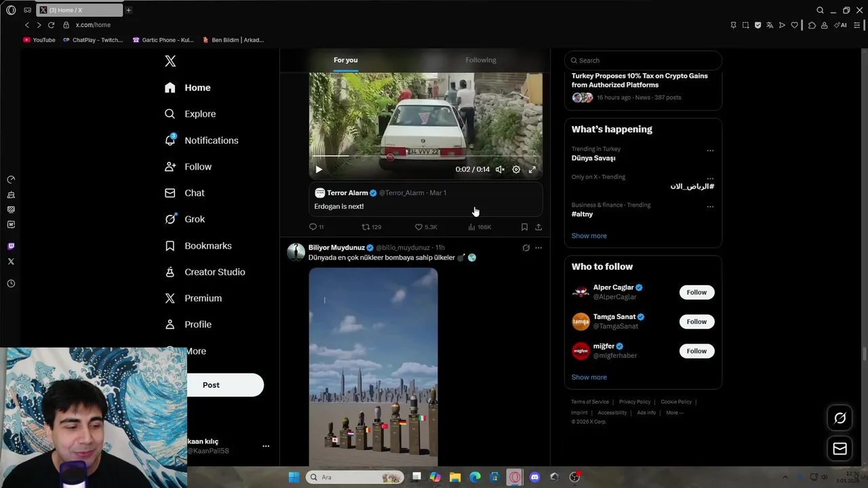The width and height of the screenshot is (868, 488).
Task: Open the Privacy Policy link
Action: tap(635, 402)
